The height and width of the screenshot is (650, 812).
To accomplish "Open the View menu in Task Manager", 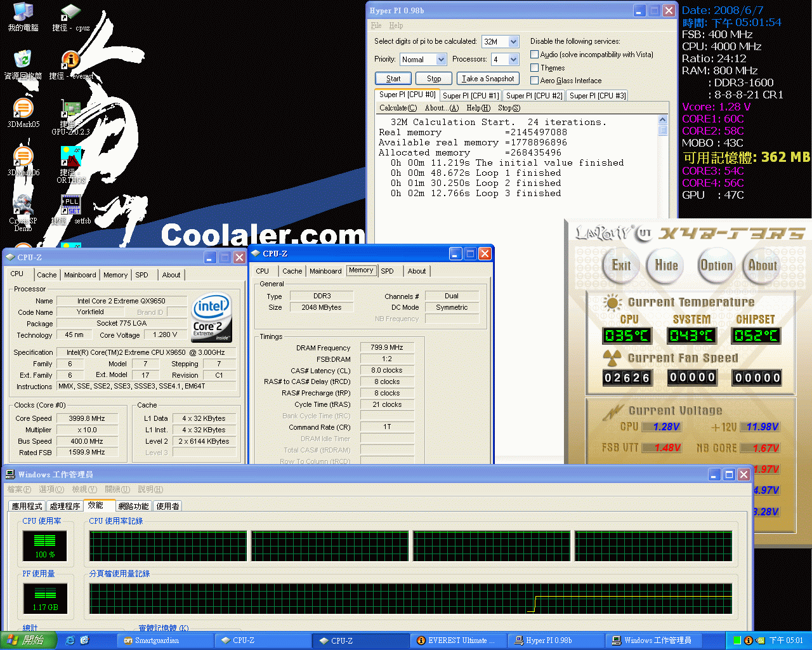I will click(x=84, y=489).
